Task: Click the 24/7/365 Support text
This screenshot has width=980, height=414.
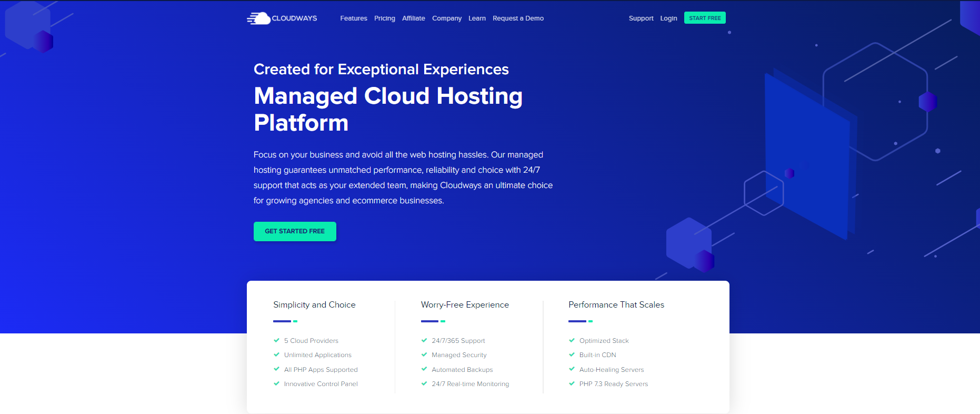Action: pos(458,341)
